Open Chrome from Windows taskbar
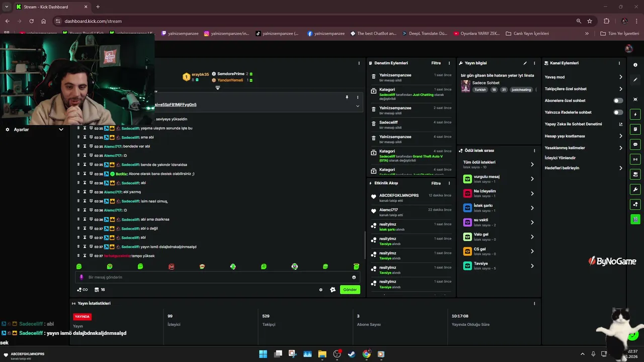This screenshot has width=644, height=362. [x=366, y=354]
